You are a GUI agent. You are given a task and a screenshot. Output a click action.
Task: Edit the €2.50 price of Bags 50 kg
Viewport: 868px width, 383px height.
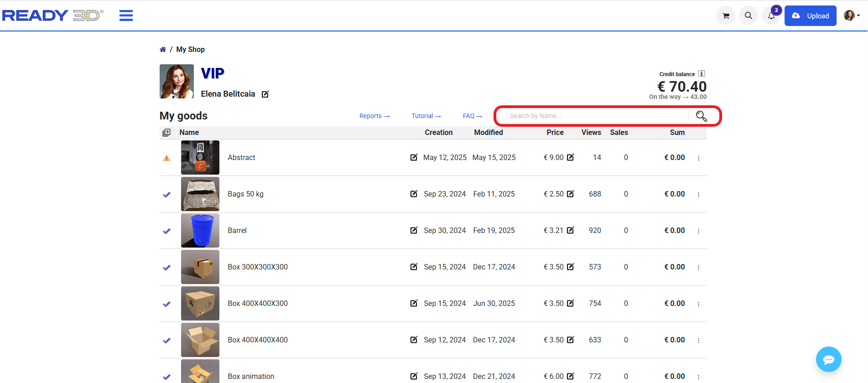[570, 194]
